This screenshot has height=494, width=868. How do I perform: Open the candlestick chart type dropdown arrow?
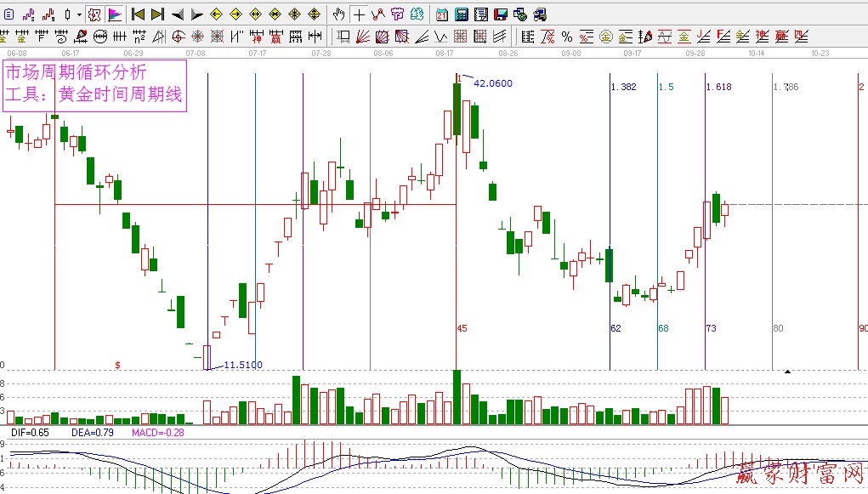[79, 14]
